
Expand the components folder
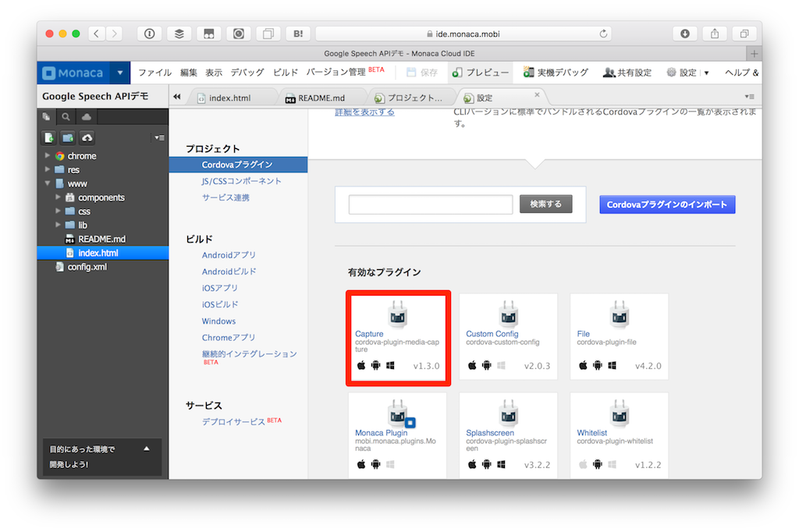[58, 197]
